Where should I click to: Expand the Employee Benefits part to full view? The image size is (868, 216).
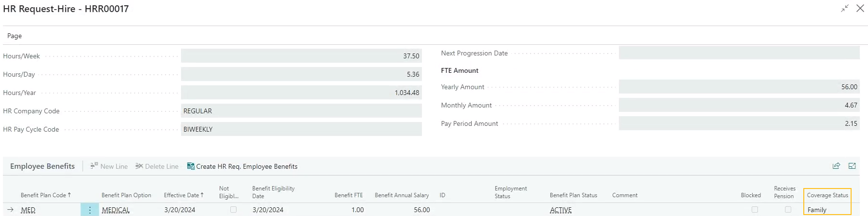852,166
